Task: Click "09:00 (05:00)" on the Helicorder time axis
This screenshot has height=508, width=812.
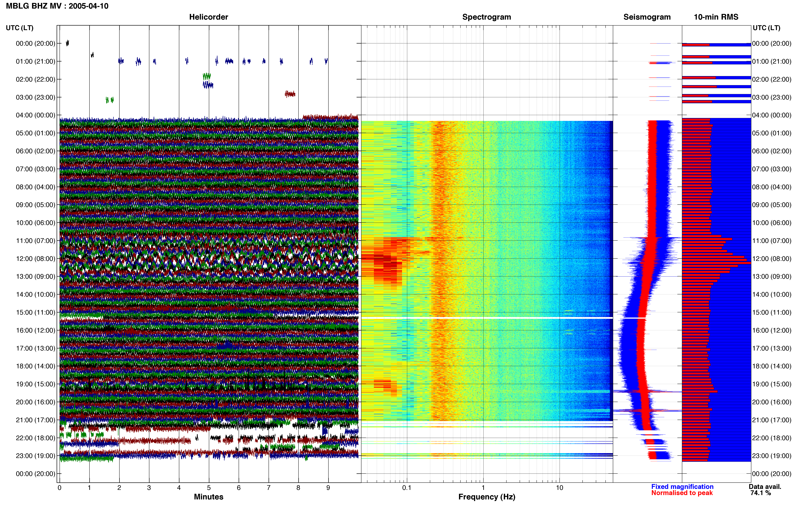Action: pyautogui.click(x=36, y=205)
